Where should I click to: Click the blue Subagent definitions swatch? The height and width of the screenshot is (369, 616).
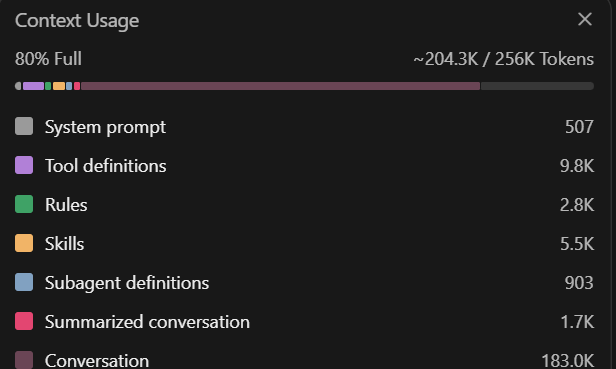point(24,282)
